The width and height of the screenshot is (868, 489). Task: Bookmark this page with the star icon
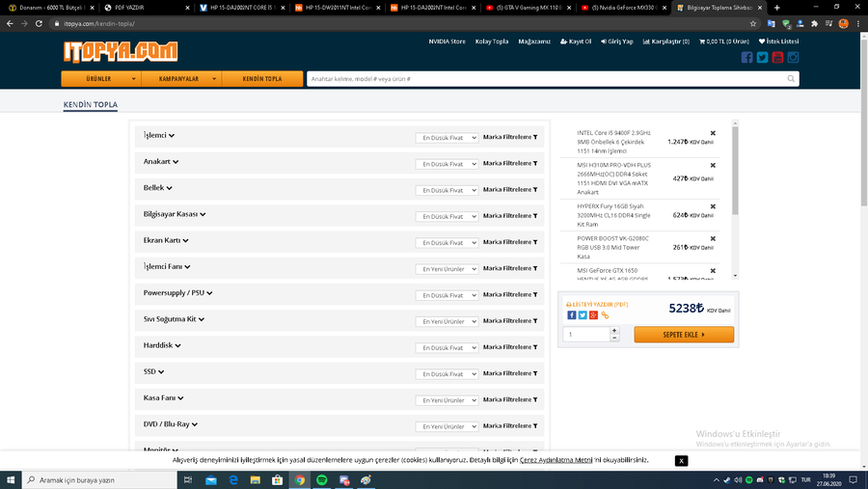point(753,24)
